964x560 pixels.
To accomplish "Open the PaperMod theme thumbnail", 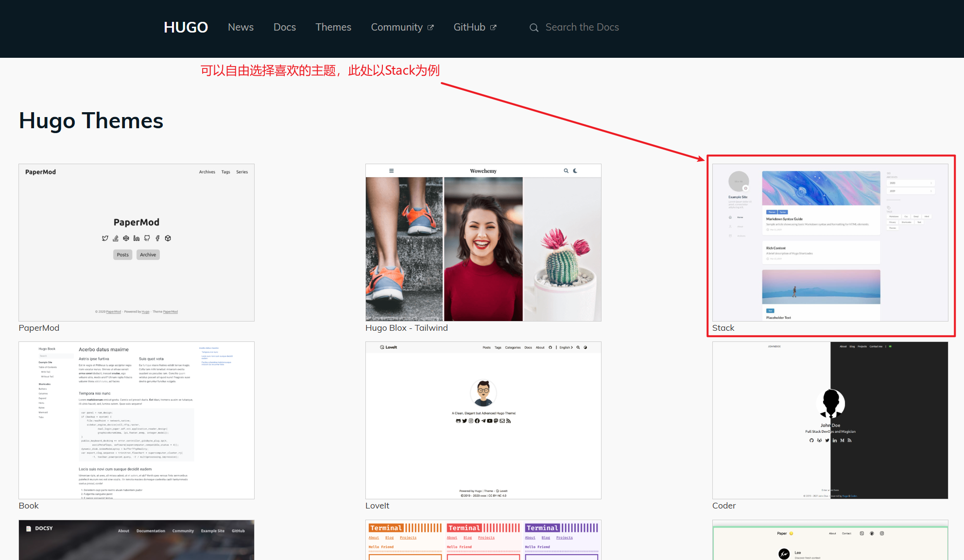I will point(136,242).
